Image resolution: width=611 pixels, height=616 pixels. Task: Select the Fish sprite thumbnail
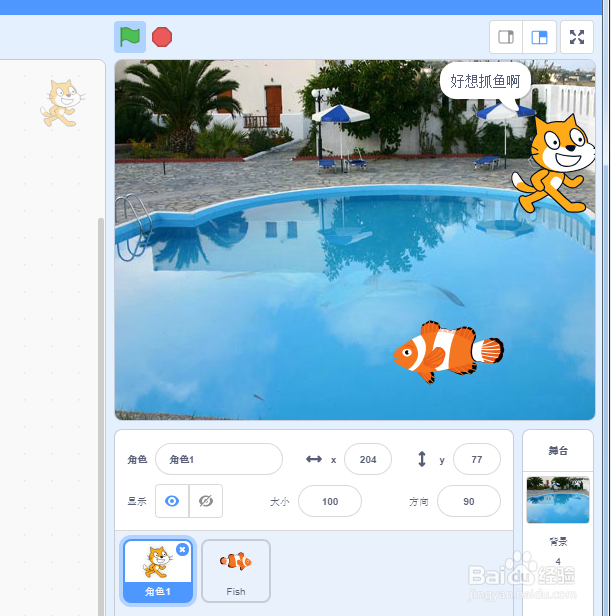coord(236,571)
